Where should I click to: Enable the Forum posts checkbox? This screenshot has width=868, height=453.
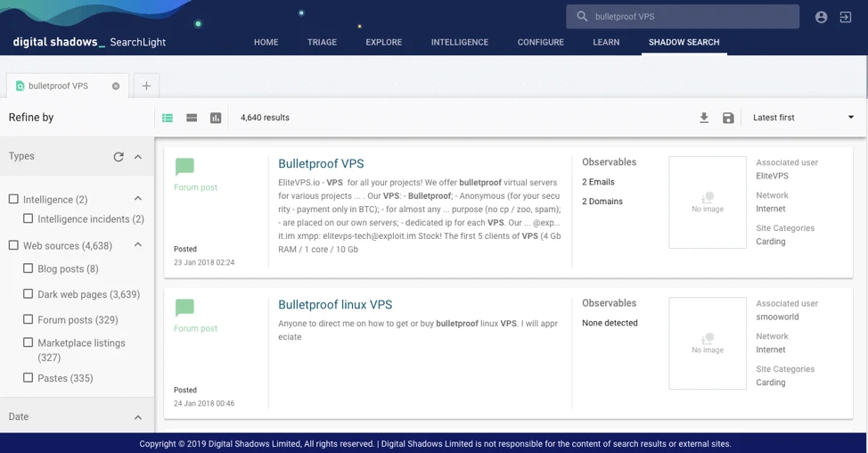click(28, 319)
